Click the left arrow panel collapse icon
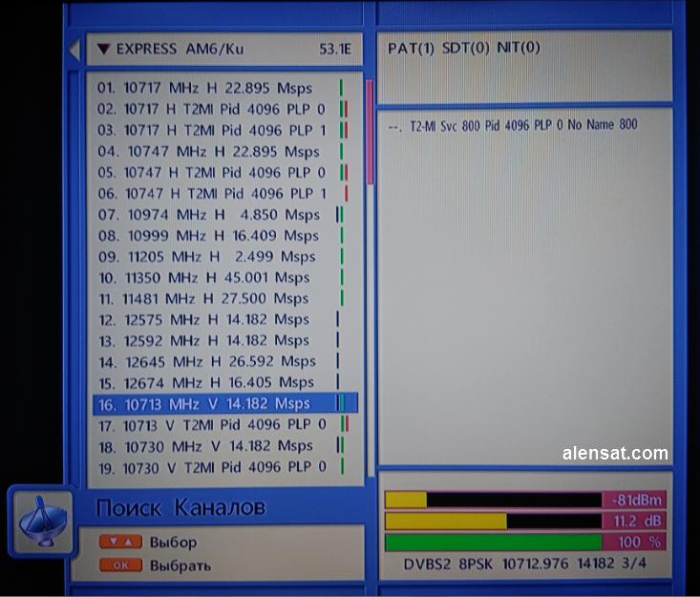Image resolution: width=700 pixels, height=597 pixels. [x=73, y=50]
